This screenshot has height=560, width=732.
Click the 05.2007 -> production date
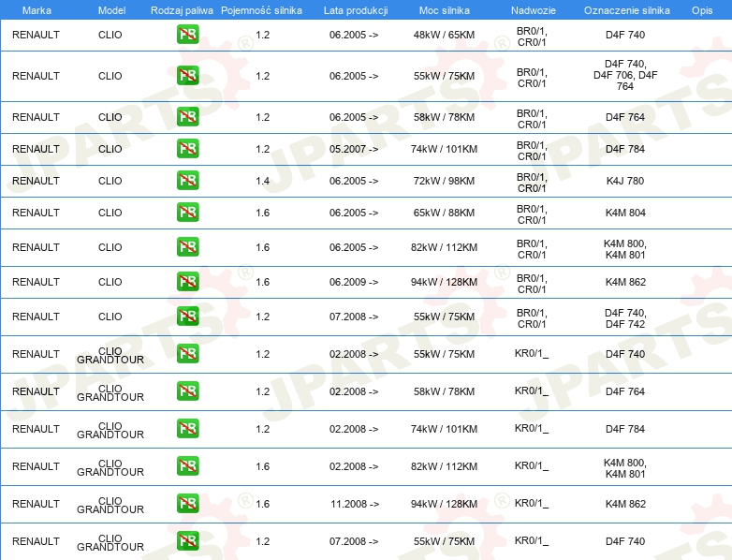(x=354, y=149)
